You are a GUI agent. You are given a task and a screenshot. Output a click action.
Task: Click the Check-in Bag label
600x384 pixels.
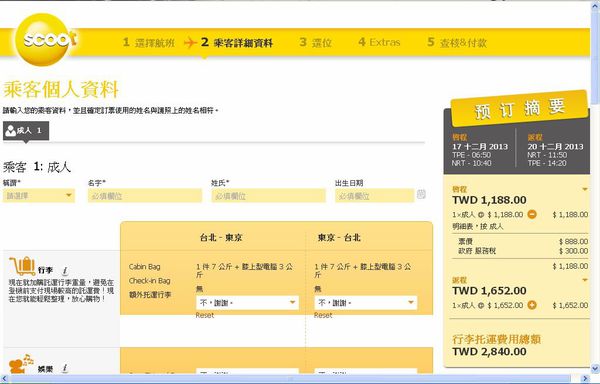click(150, 281)
